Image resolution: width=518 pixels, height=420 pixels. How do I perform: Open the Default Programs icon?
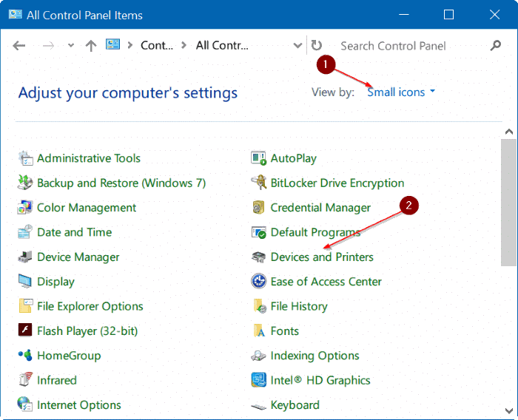coord(259,232)
